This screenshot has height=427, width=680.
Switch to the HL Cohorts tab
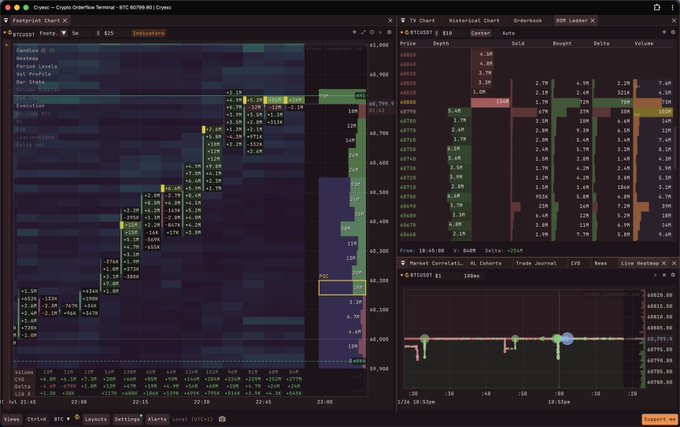pos(486,263)
